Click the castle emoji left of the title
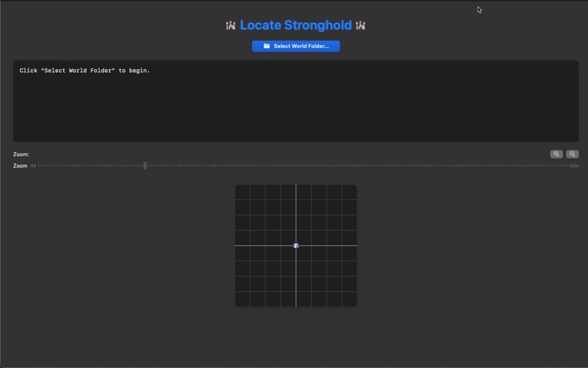Screen dimensions: 588x368 [231, 25]
